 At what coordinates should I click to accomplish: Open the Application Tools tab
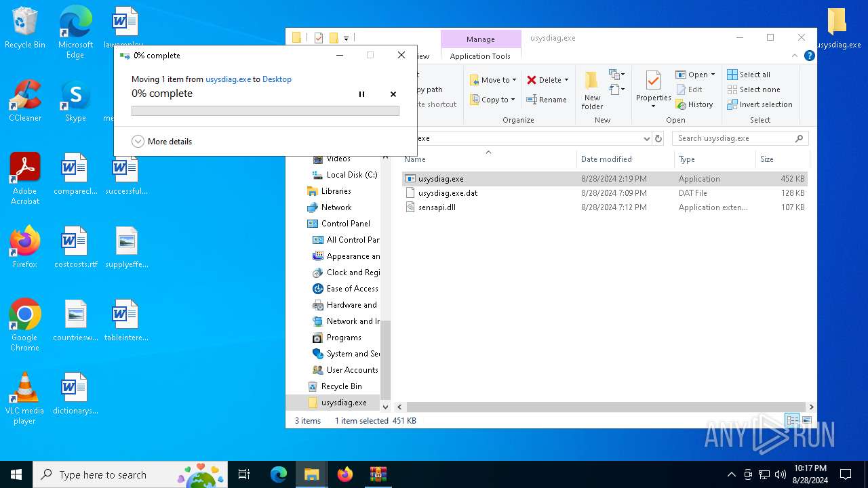[480, 56]
